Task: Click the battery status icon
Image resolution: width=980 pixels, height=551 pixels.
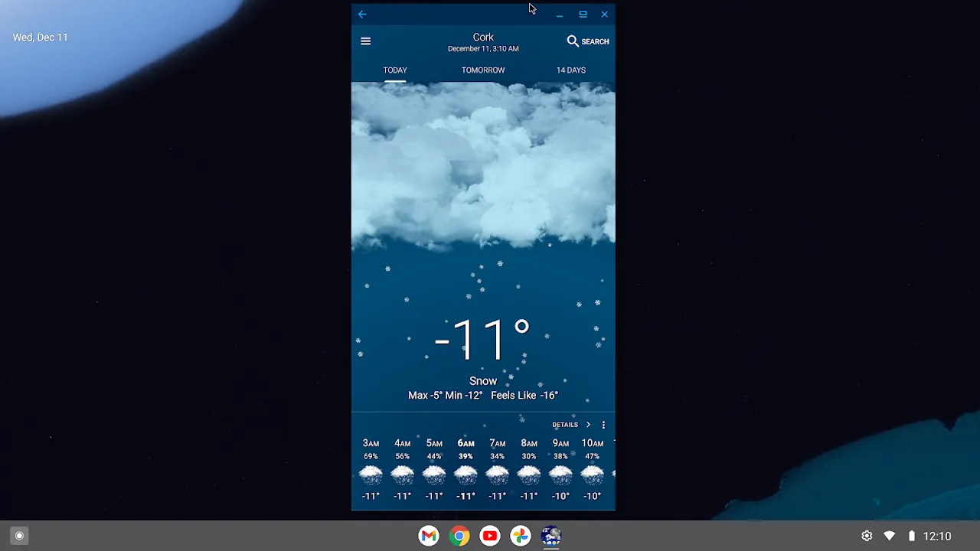Action: coord(911,536)
